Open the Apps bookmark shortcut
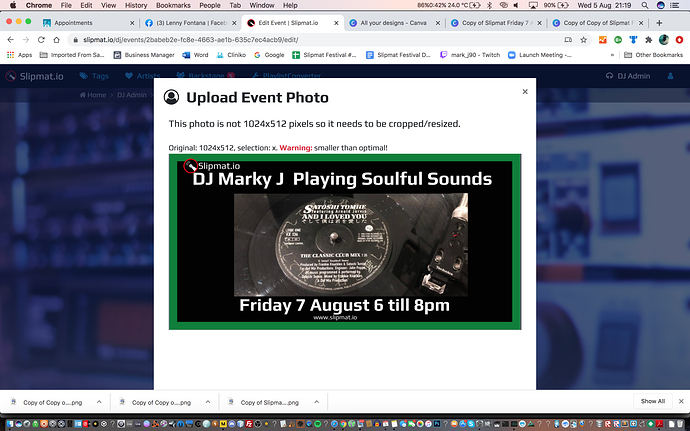This screenshot has width=690, height=431. (x=19, y=55)
